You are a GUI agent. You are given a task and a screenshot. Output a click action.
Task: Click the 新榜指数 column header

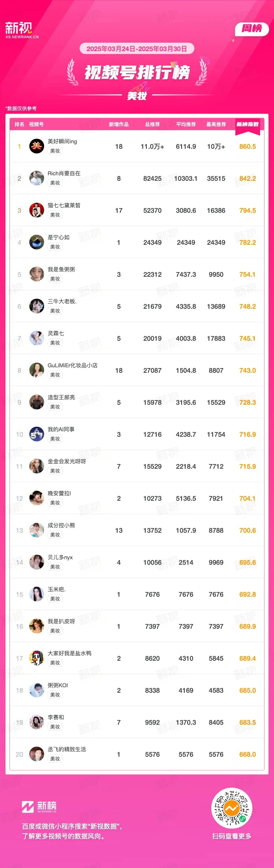pos(247,125)
